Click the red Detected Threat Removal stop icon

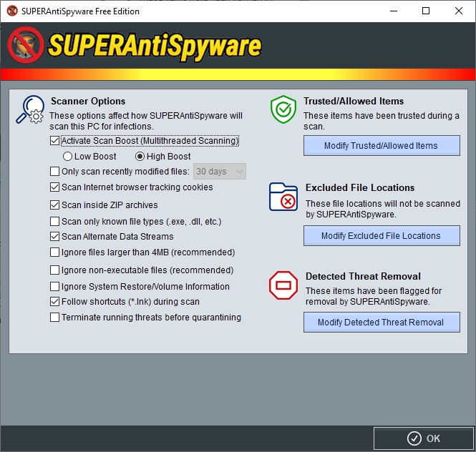coord(283,285)
